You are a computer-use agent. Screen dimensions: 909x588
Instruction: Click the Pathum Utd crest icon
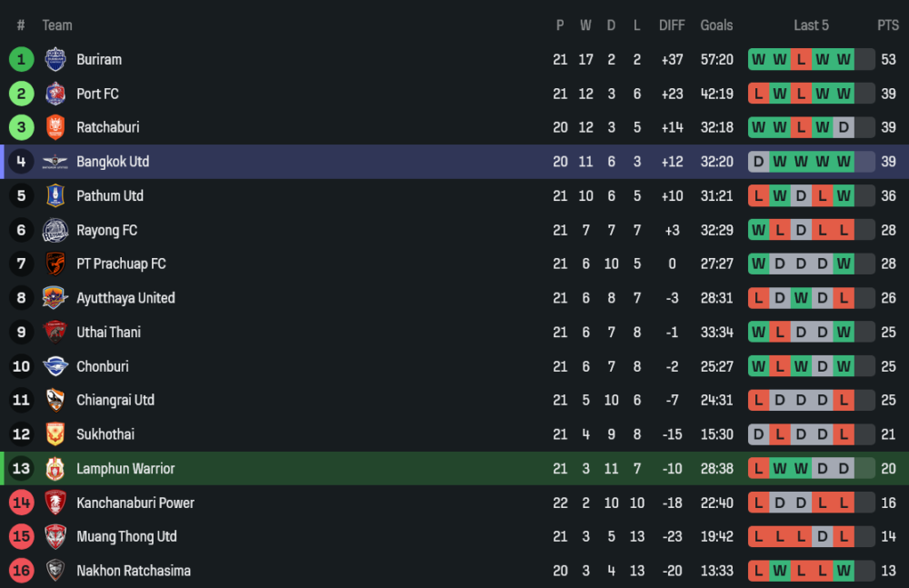tap(55, 196)
